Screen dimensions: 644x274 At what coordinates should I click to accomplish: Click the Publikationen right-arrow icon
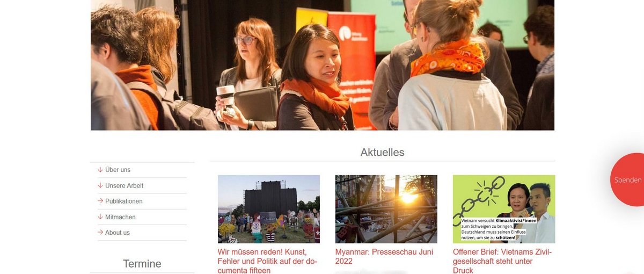[100, 201]
